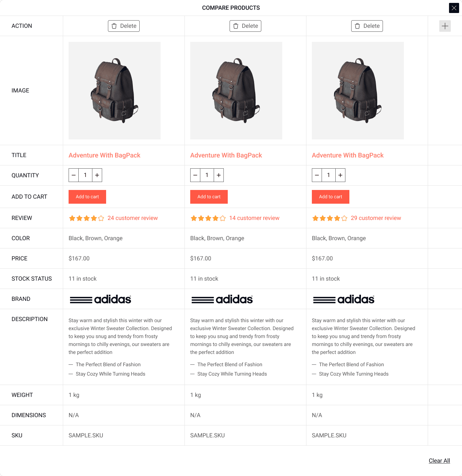Increase quantity of the first product
The image size is (462, 476).
(x=97, y=175)
